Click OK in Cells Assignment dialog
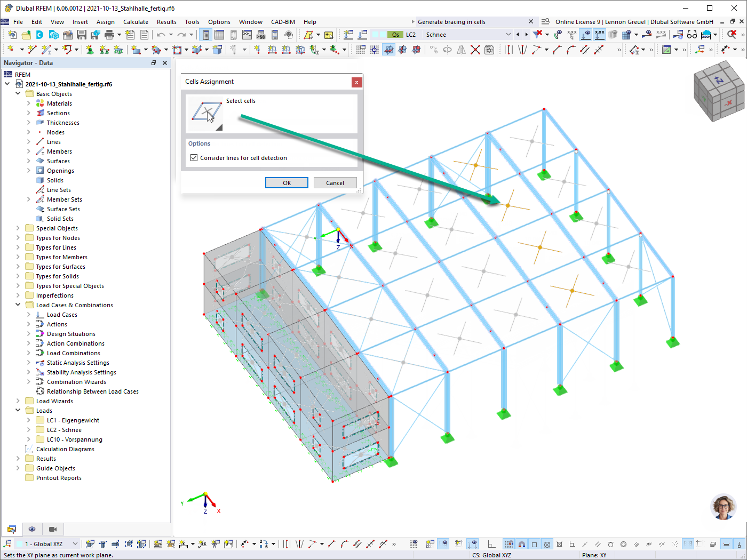This screenshot has width=747, height=560. (287, 183)
